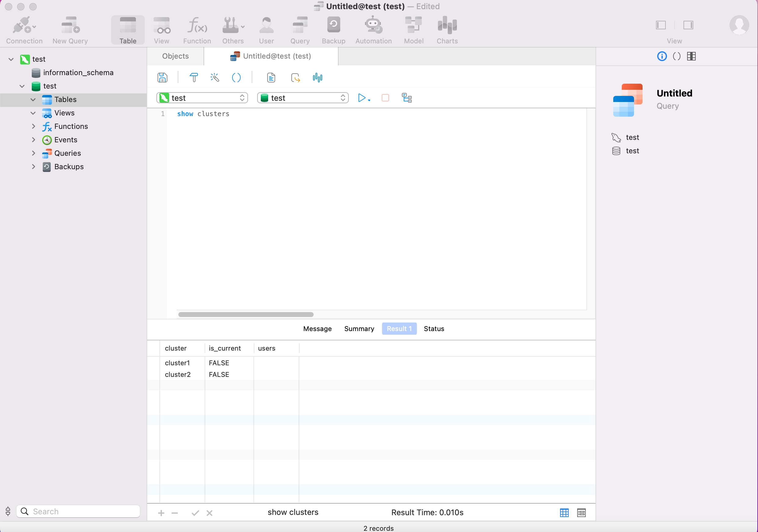Expand the Functions tree node
Viewport: 758px width, 532px height.
pyautogui.click(x=33, y=126)
